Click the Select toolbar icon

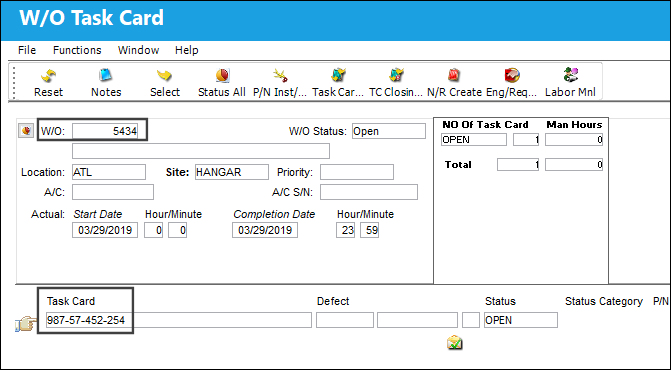[x=164, y=76]
